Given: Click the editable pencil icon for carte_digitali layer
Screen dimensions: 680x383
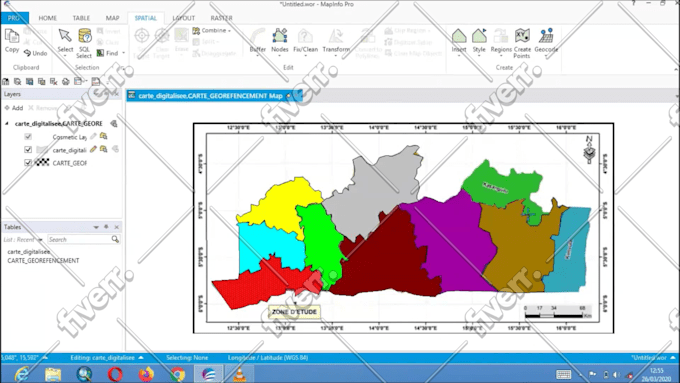Looking at the screenshot, I should coord(93,149).
